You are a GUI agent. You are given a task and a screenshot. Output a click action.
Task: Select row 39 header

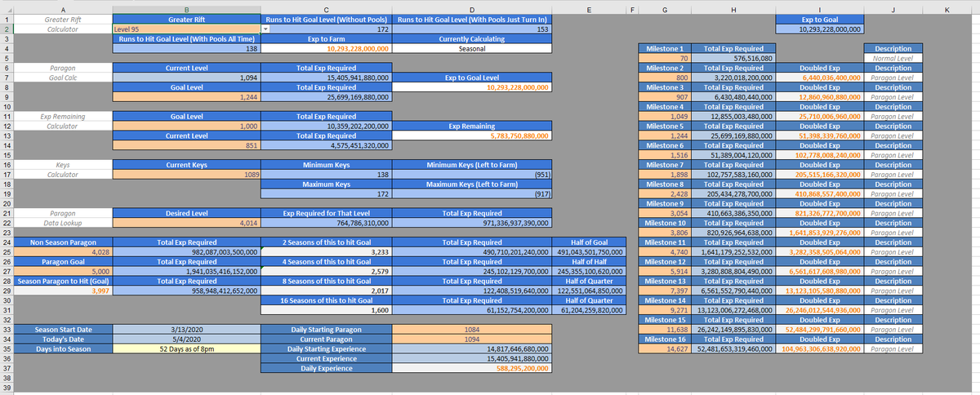pos(8,389)
